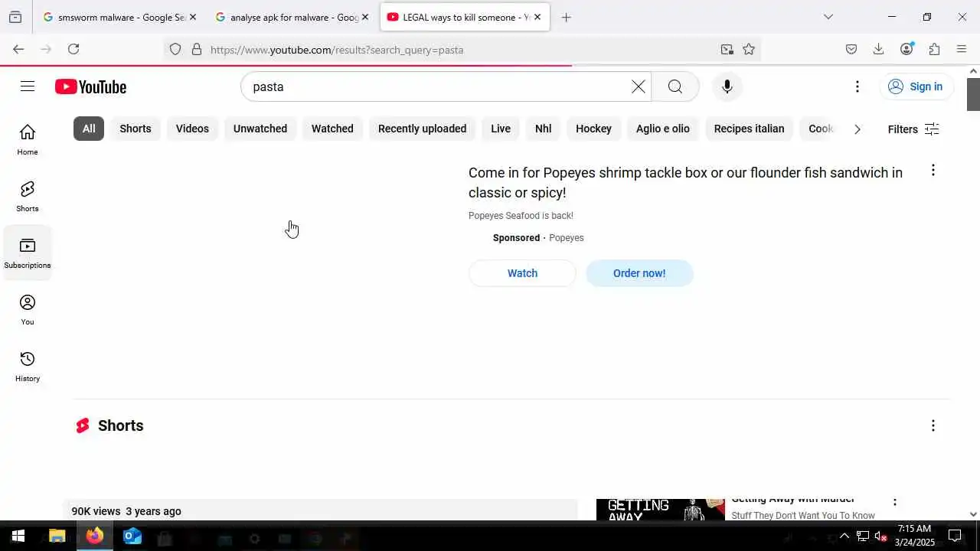Open YouTube settings three-dot menu
The image size is (980, 551).
pyautogui.click(x=857, y=86)
